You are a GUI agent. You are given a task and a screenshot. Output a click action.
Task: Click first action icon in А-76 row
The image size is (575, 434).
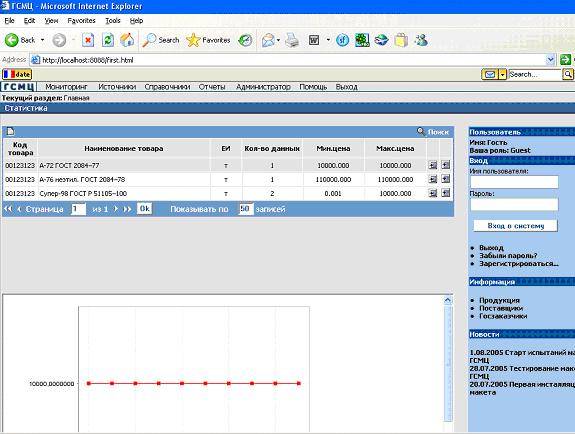point(433,179)
